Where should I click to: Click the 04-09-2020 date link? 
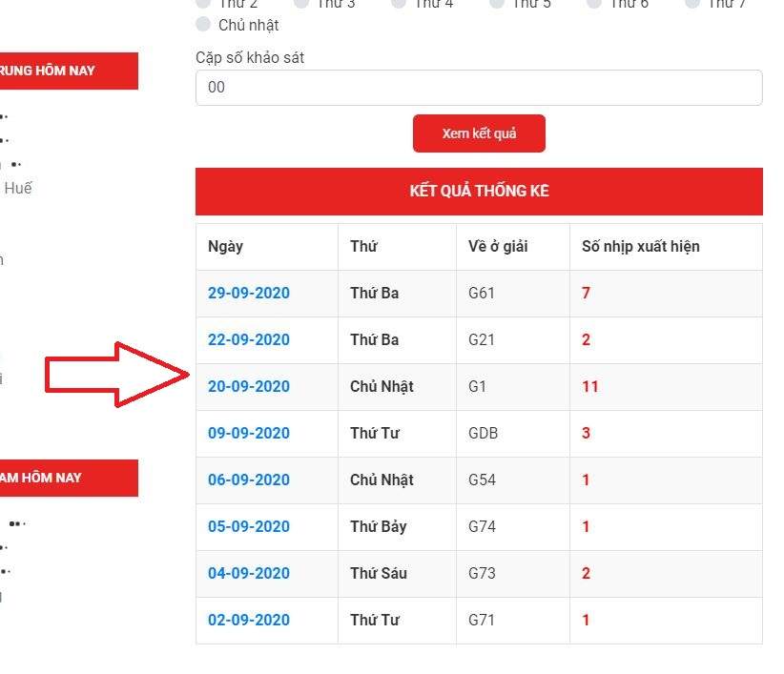pyautogui.click(x=249, y=574)
